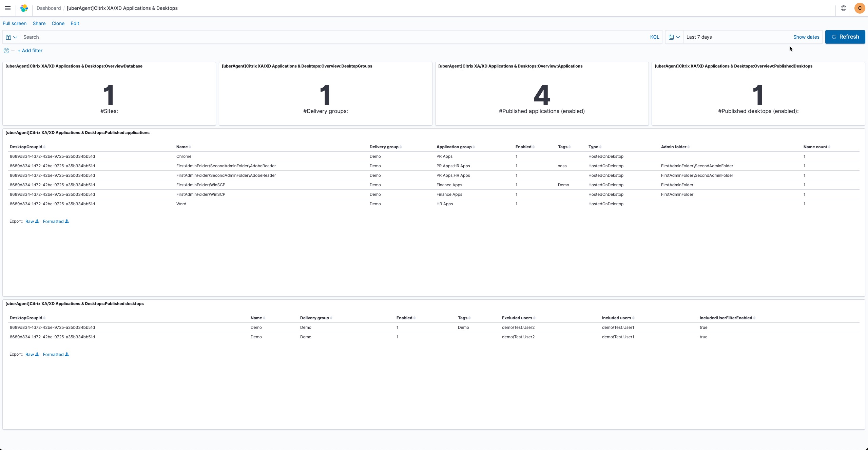Open the Share menu item
The width and height of the screenshot is (868, 450).
(x=39, y=23)
